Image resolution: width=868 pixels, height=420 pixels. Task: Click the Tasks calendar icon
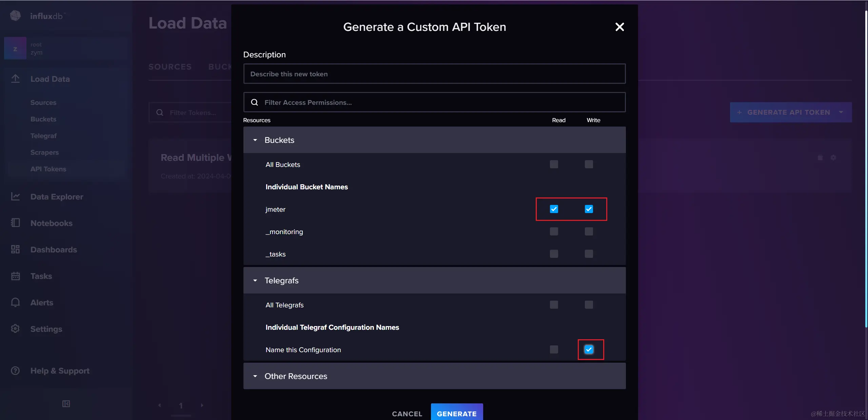(15, 276)
